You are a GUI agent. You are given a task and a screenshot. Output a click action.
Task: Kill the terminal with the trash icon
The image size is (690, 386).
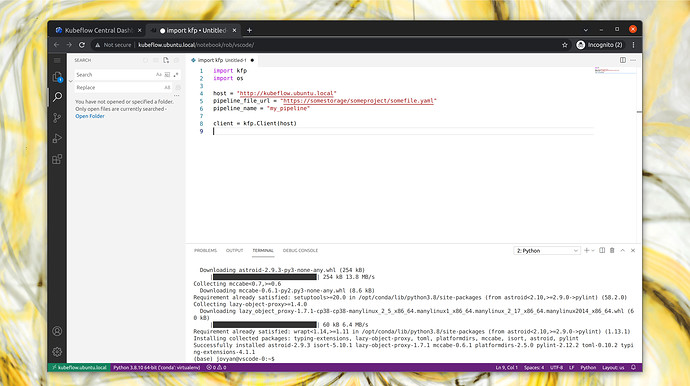click(612, 250)
